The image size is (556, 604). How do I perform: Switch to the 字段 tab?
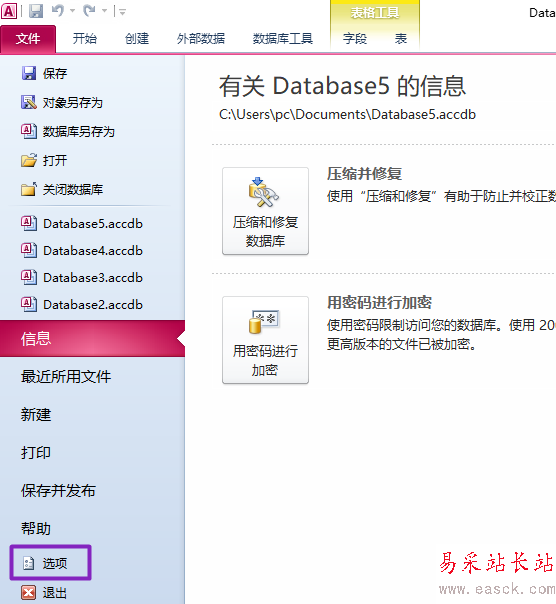(x=355, y=39)
